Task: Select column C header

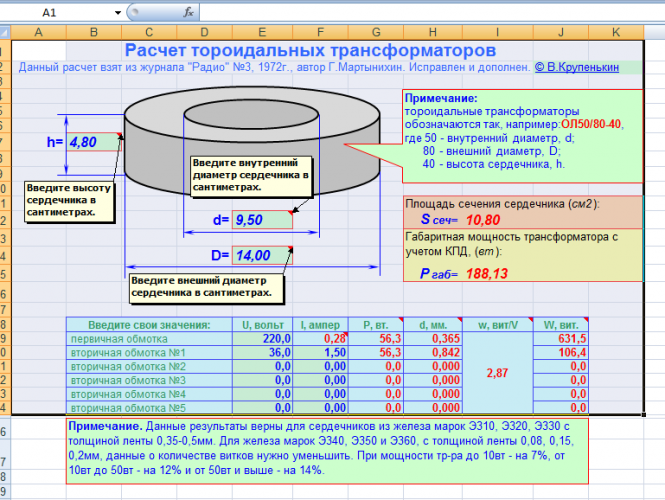Action: [149, 32]
